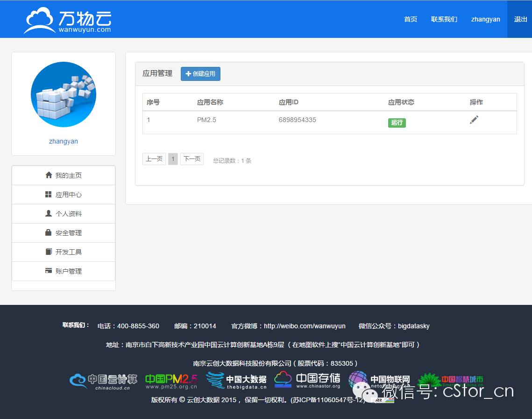The image size is (532, 419).
Task: Click the China Storage footer logo
Action: tap(307, 380)
